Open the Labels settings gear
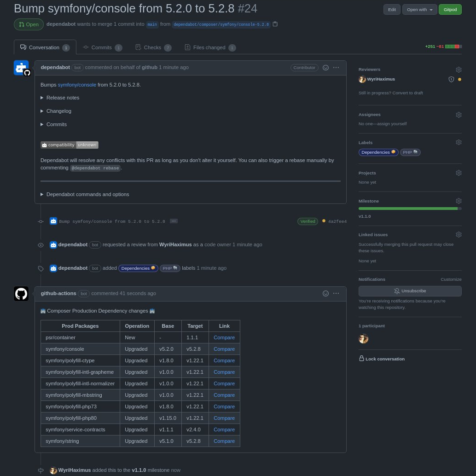Viewport: 476px width, 476px height. click(x=459, y=142)
